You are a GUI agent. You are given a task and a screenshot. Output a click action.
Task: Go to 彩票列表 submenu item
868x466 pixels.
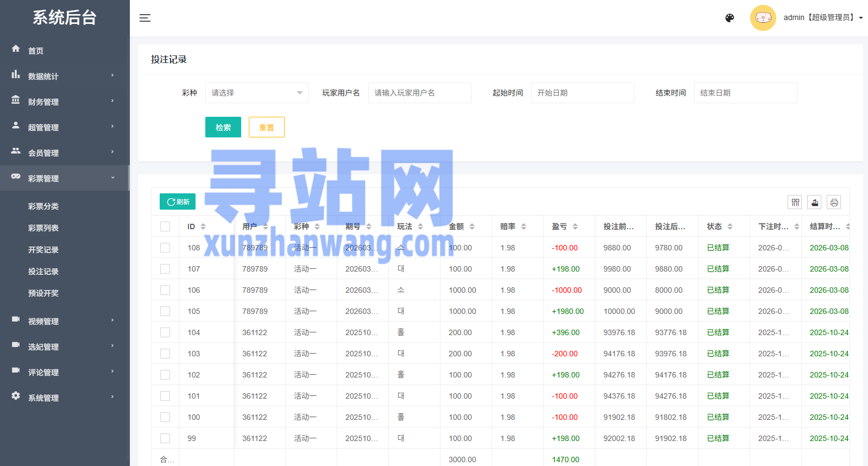point(43,228)
